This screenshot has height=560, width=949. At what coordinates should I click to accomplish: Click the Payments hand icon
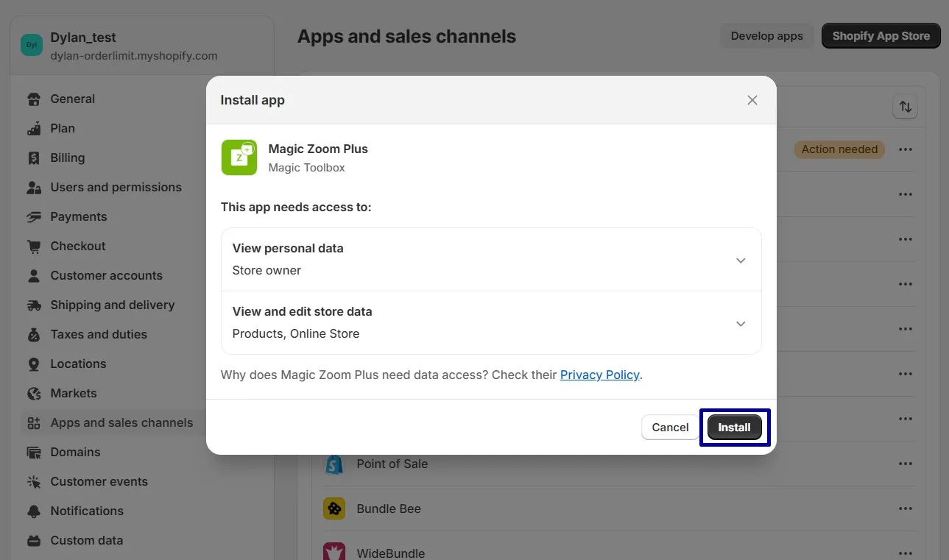[34, 216]
